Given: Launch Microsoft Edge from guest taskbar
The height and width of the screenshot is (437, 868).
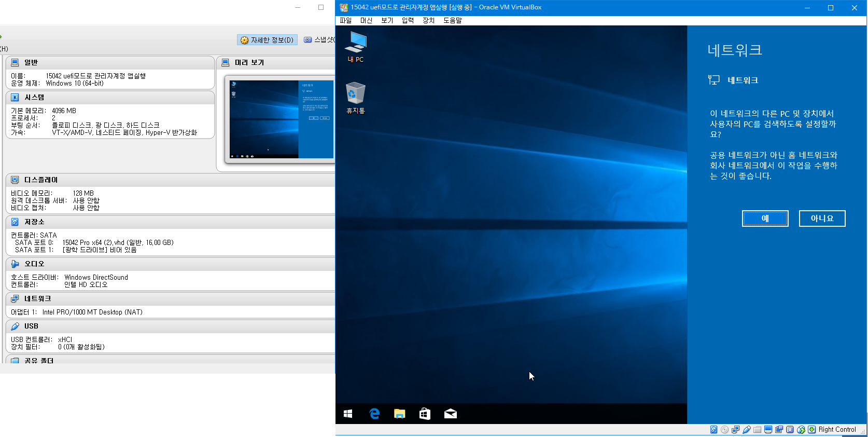Looking at the screenshot, I should pyautogui.click(x=374, y=414).
